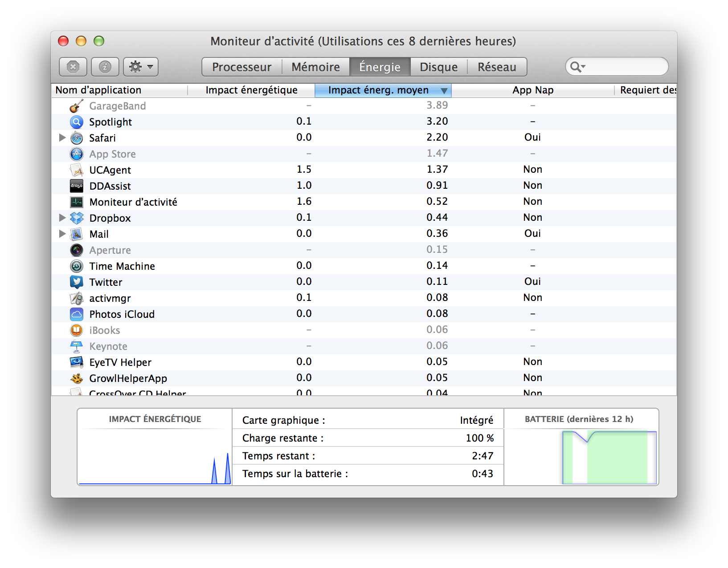Select the Time Machine clock icon
This screenshot has width=728, height=568.
pos(77,266)
